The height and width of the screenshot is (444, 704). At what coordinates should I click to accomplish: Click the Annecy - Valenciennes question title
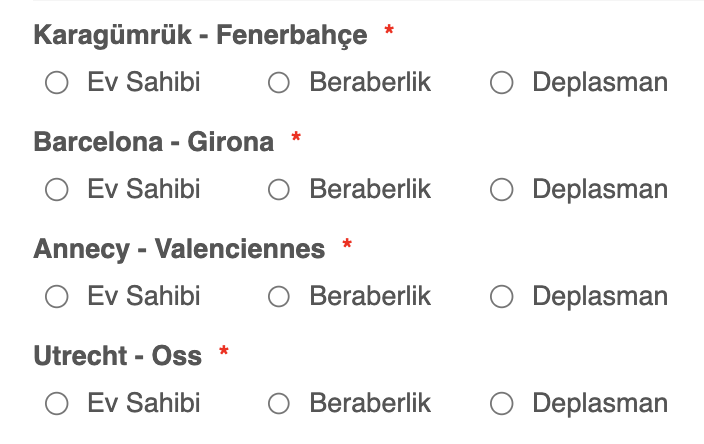179,249
